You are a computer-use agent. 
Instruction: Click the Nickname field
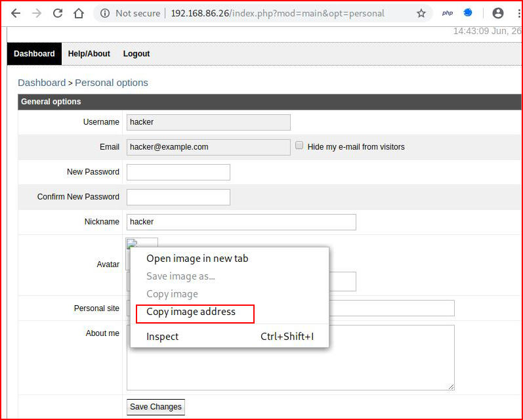[x=241, y=222]
